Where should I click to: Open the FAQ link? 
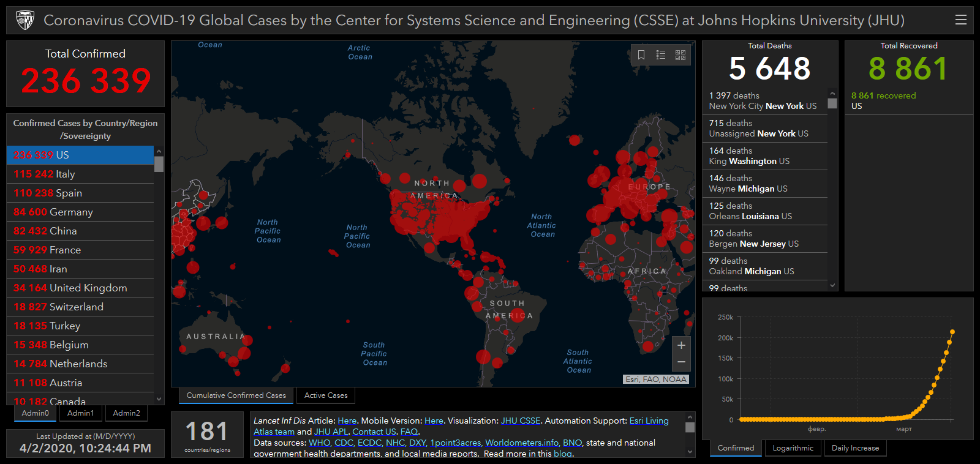[409, 432]
